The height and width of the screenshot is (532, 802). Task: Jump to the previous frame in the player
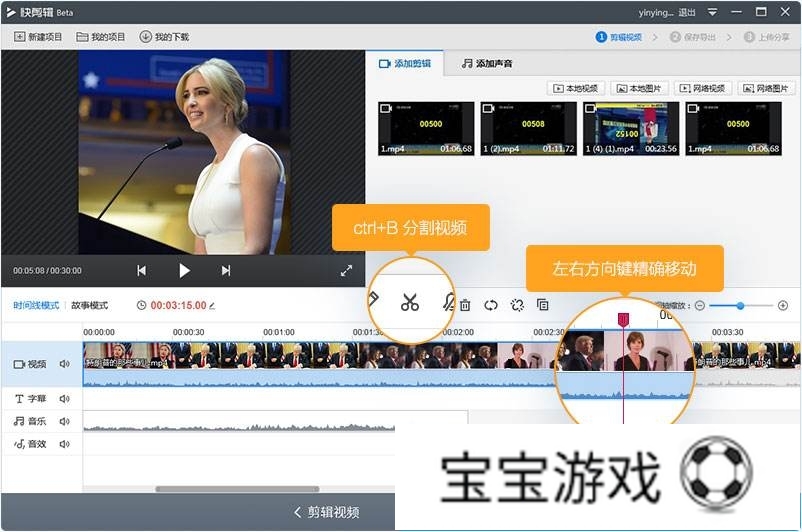pyautogui.click(x=142, y=271)
